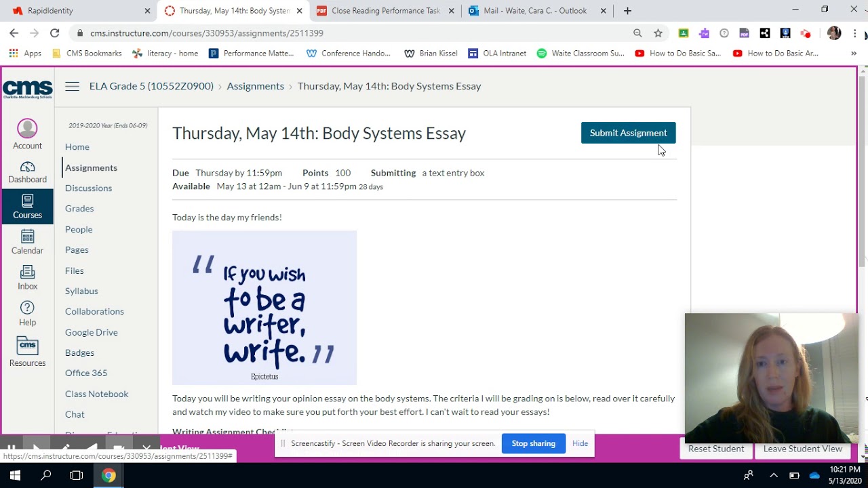Reload the page with browser refresh icon
868x488 pixels.
point(54,33)
